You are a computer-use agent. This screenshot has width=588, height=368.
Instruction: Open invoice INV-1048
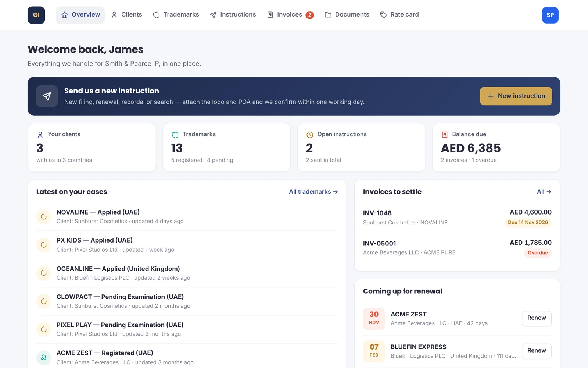tap(457, 217)
